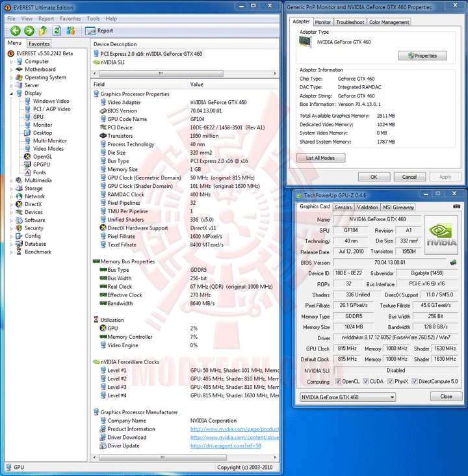Open the Monitor tab in Properties dialog

coord(322,22)
